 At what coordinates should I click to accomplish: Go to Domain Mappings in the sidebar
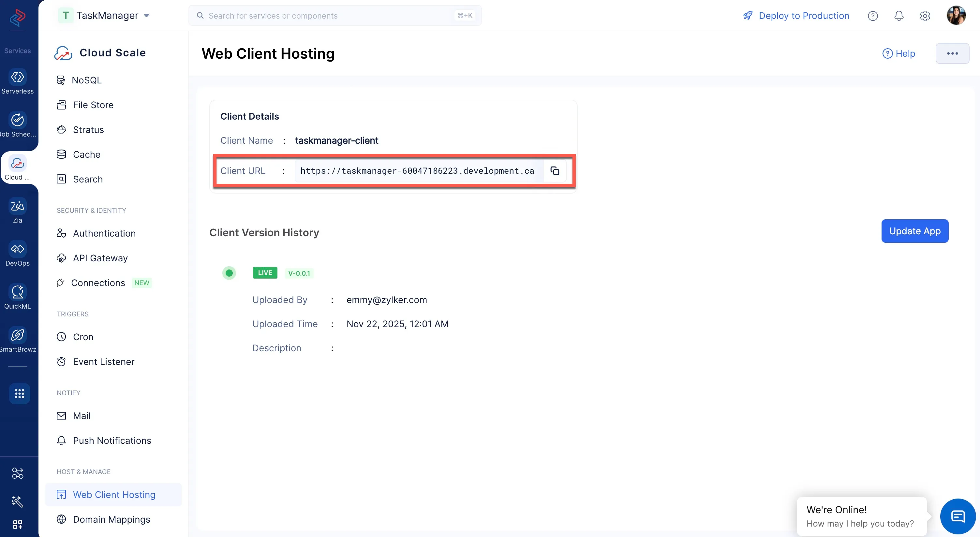coord(111,519)
